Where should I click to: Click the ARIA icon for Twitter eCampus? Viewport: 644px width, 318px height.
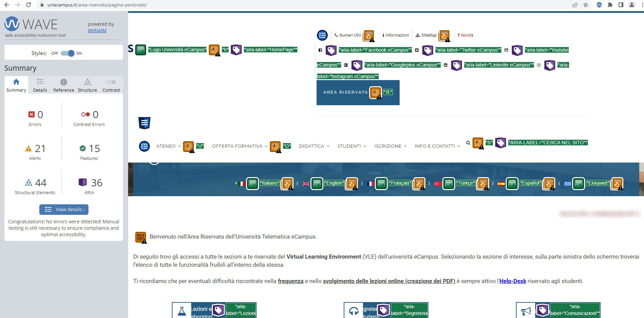(x=428, y=50)
